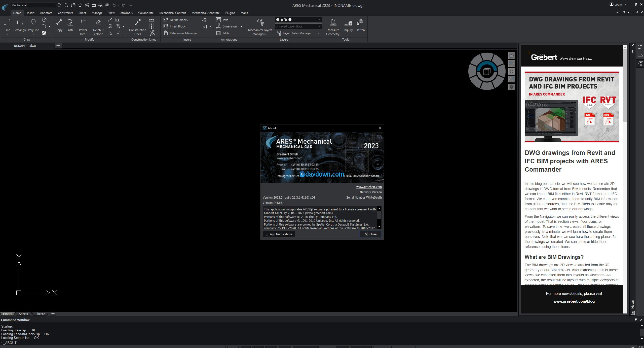Open Mechanical Layers Manager
The image size is (644, 348).
(x=260, y=26)
